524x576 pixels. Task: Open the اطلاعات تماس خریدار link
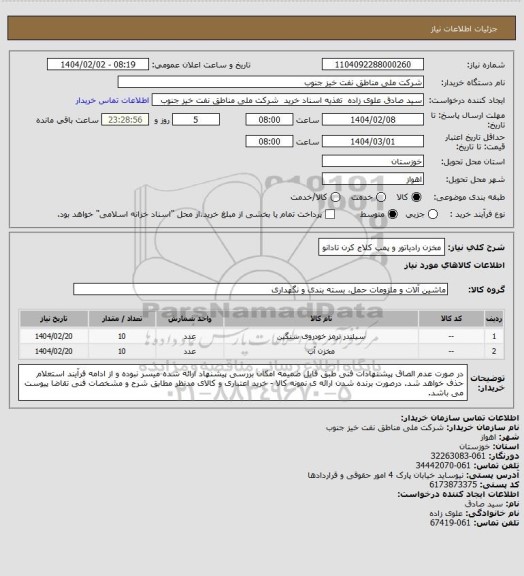(x=112, y=100)
